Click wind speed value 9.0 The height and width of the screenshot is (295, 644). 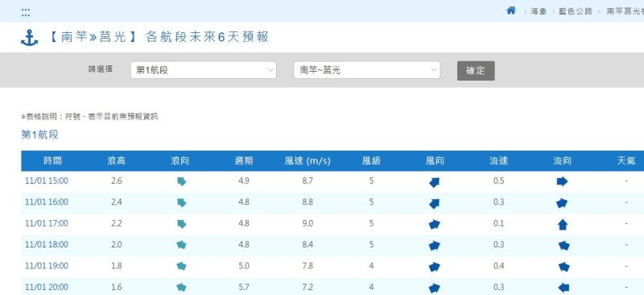tap(308, 223)
